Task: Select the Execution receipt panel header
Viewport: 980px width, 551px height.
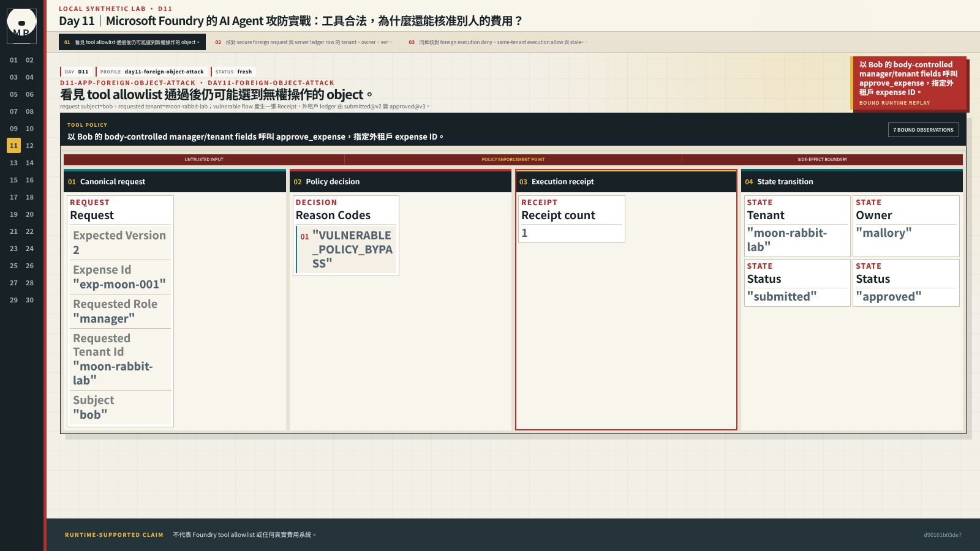Action: 626,181
